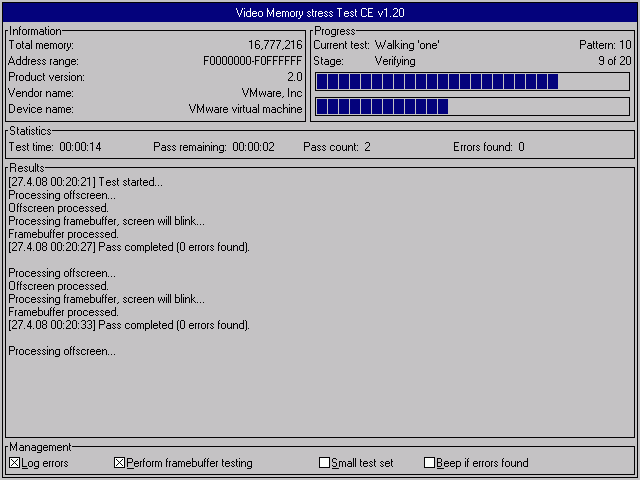Disable Perform framebuffer testing option
This screenshot has height=480, width=640.
click(120, 463)
